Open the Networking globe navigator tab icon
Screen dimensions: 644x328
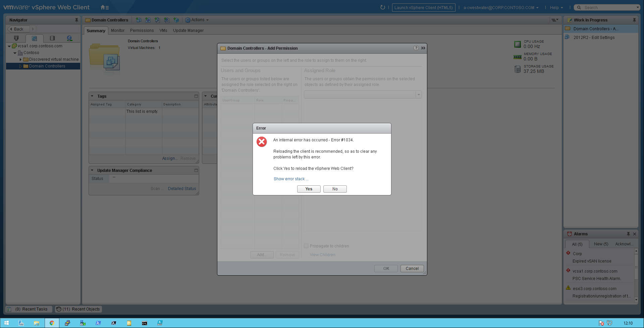click(69, 38)
